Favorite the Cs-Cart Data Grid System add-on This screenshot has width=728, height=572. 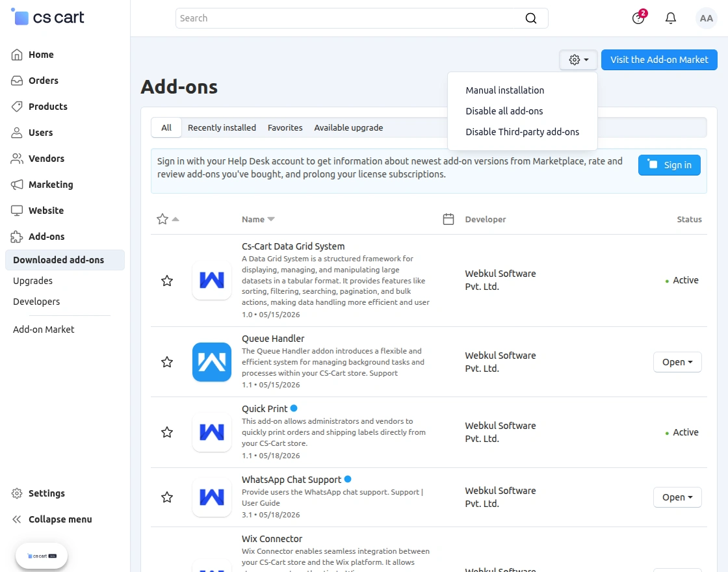167,280
